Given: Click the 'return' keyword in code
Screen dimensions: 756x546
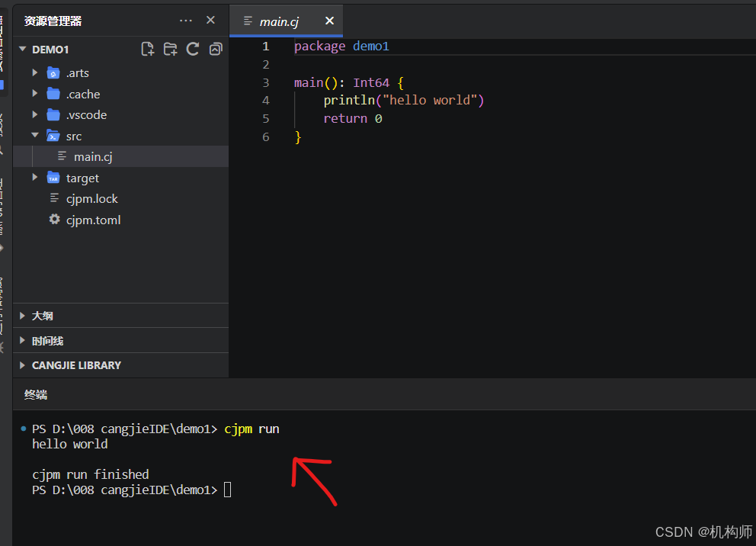Looking at the screenshot, I should coord(345,119).
